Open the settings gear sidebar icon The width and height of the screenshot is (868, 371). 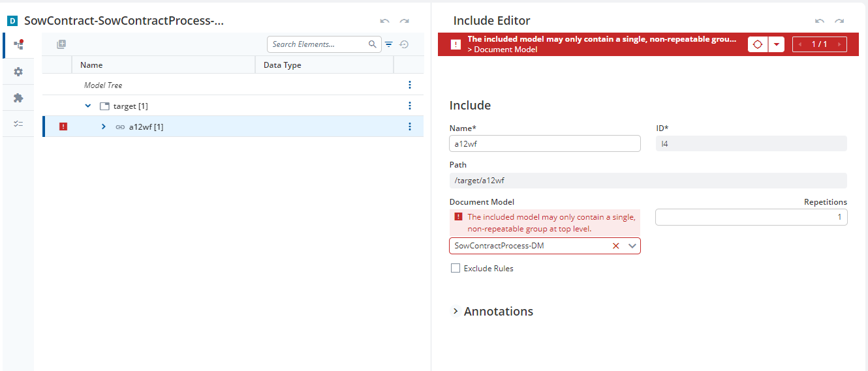pyautogui.click(x=18, y=72)
